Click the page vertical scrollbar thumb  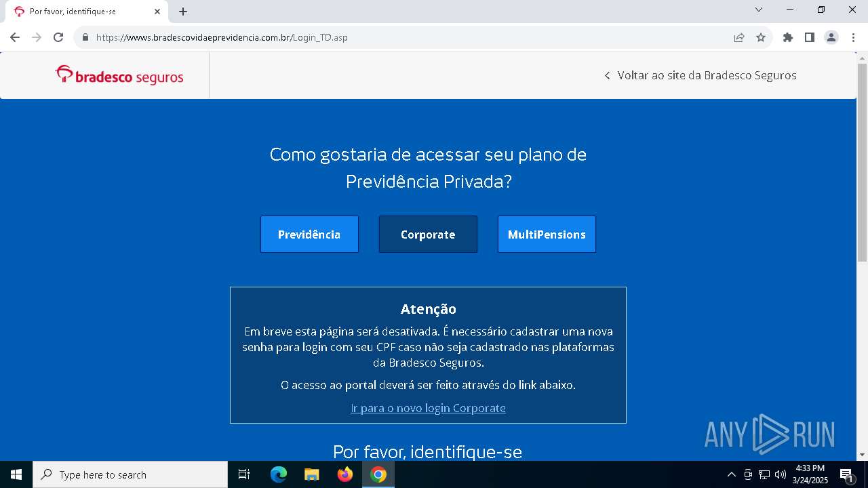click(862, 163)
